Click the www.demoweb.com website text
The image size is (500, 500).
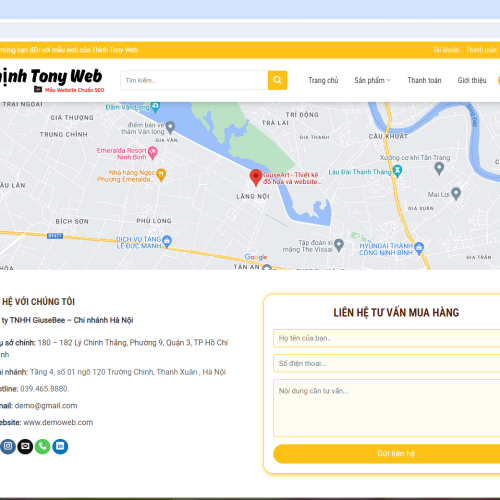pos(58,422)
